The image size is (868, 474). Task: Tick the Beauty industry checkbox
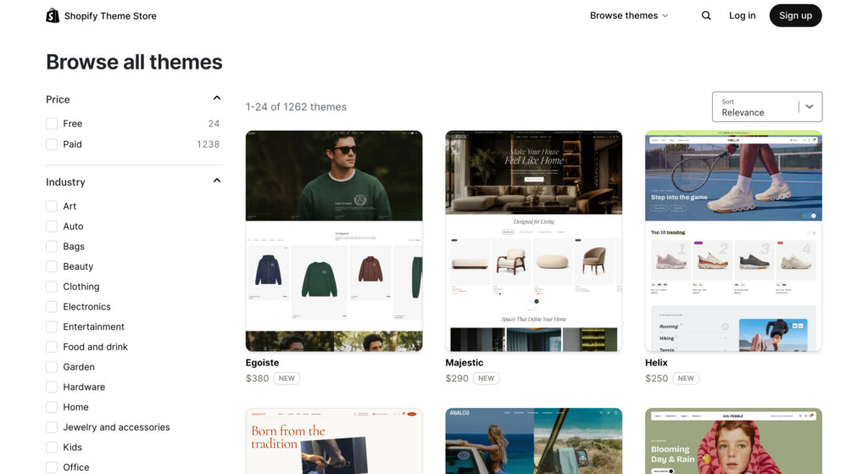[52, 266]
